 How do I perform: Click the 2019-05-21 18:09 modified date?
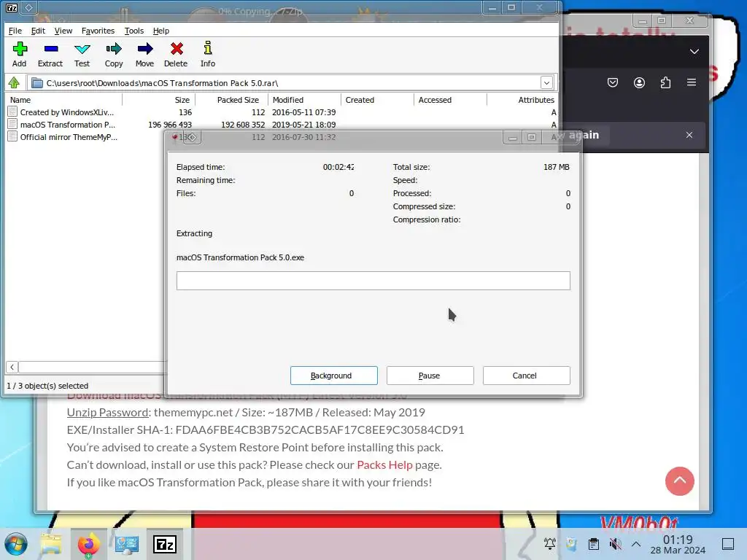coord(304,125)
